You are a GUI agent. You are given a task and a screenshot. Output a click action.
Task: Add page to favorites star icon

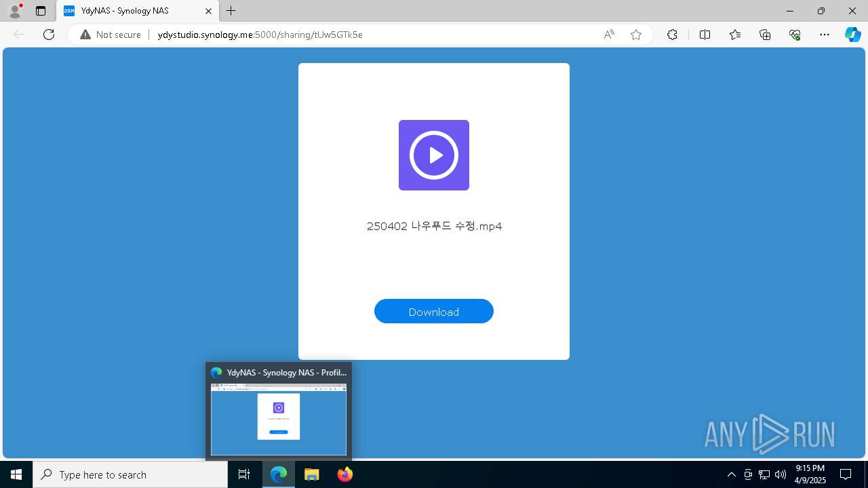[636, 35]
